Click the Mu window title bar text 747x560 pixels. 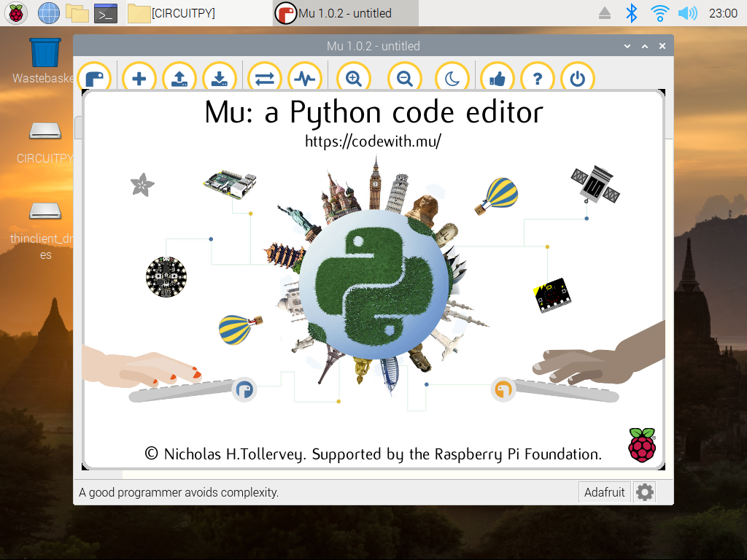(x=373, y=46)
